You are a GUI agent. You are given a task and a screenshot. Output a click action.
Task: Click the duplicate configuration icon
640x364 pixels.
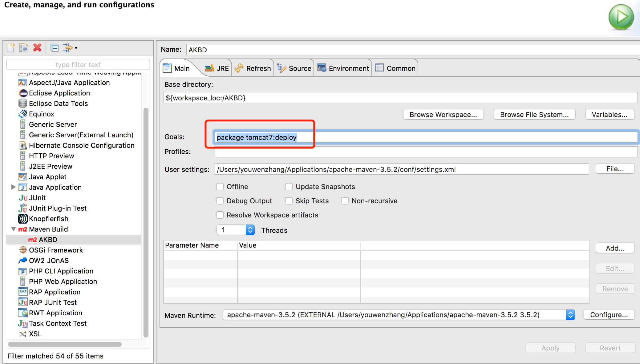point(24,48)
